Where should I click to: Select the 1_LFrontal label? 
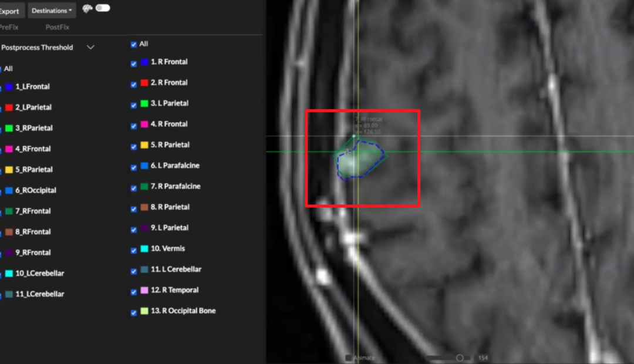[32, 86]
